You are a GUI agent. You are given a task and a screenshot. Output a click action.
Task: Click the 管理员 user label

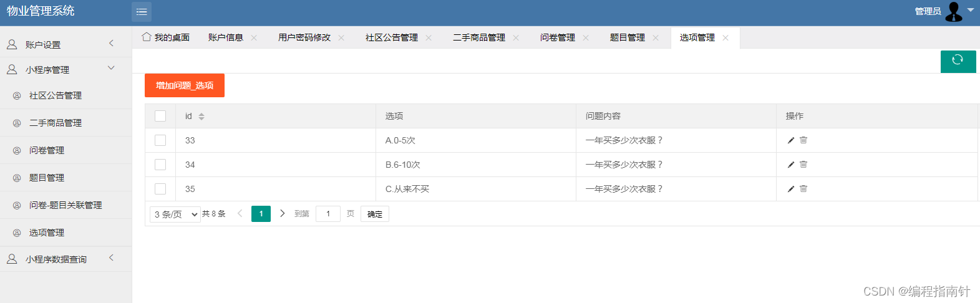coord(928,11)
